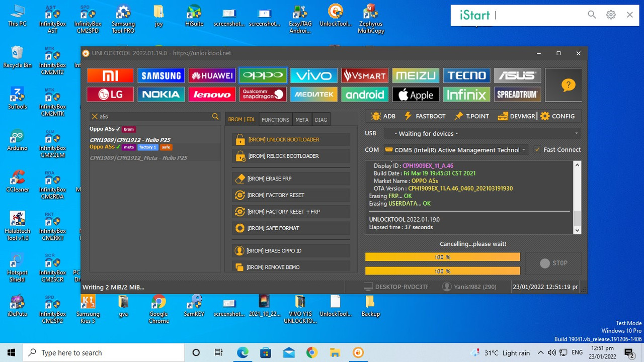Click [BROM] ERASE OPPO ID button
Image resolution: width=644 pixels, height=362 pixels.
click(x=291, y=251)
